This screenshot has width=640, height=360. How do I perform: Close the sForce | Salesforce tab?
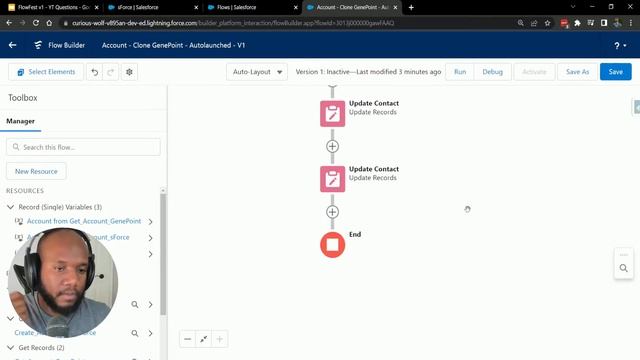[x=196, y=7]
